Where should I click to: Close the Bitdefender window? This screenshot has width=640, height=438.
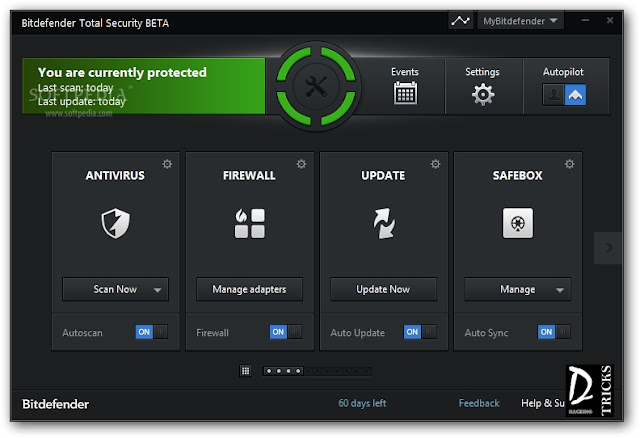610,20
